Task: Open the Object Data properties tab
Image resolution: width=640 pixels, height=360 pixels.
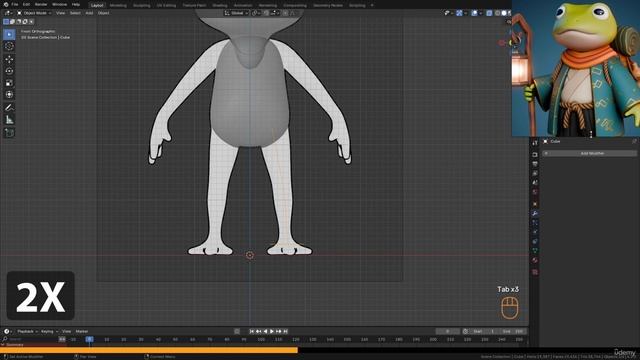Action: click(x=535, y=251)
